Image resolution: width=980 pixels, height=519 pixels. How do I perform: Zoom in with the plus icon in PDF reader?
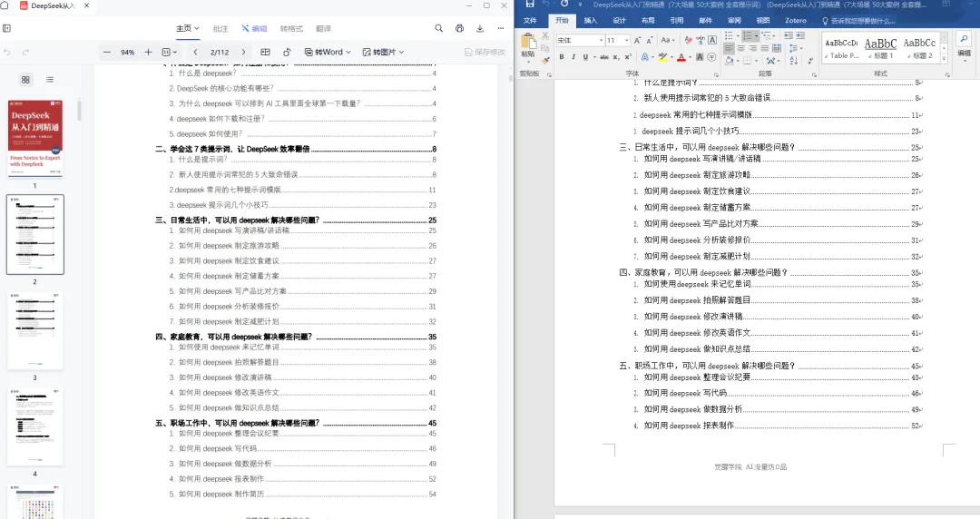point(148,52)
